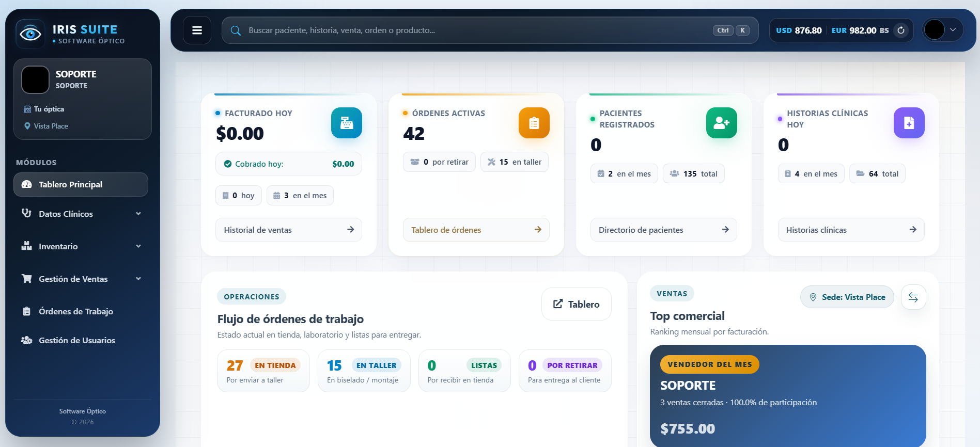Click the Inventario boxes icon
Screen dimensions: 980x447
point(26,246)
